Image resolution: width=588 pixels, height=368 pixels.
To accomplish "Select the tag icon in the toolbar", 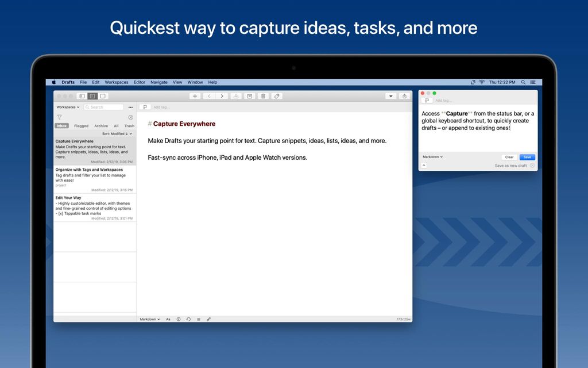I will 277,96.
